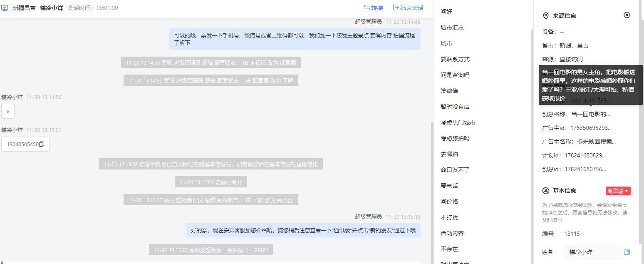Select the 窗口发不了 quick reply
Viewport: 644px width, 264px height.
[455, 170]
